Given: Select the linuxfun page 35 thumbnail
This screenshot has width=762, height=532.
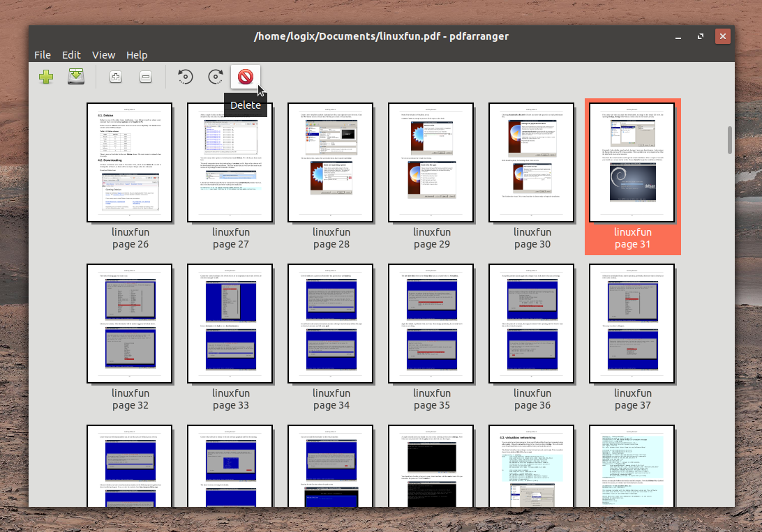Looking at the screenshot, I should point(431,324).
